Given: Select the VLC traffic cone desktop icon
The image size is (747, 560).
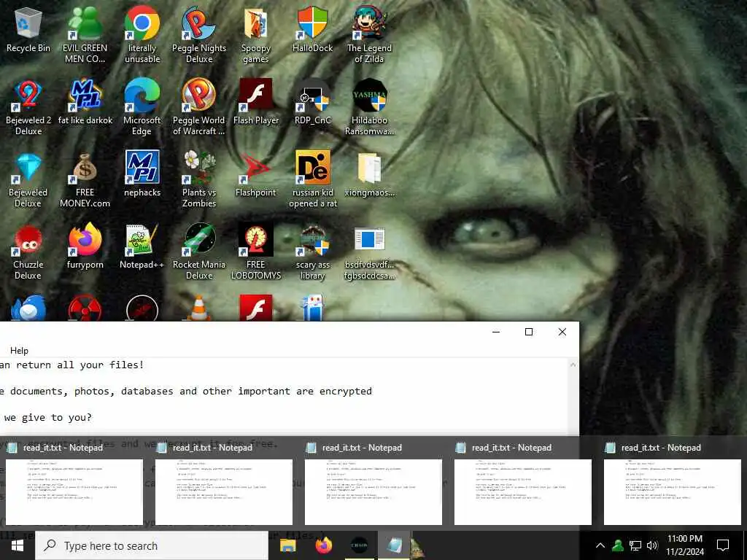Looking at the screenshot, I should coord(198,308).
